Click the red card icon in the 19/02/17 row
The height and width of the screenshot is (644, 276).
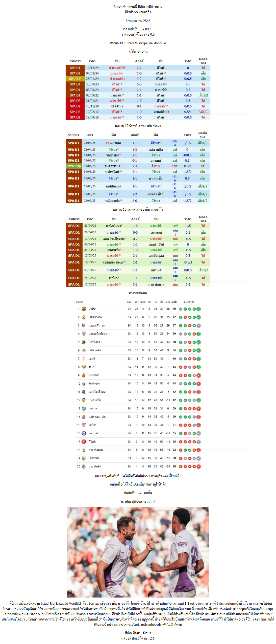[x=167, y=112]
